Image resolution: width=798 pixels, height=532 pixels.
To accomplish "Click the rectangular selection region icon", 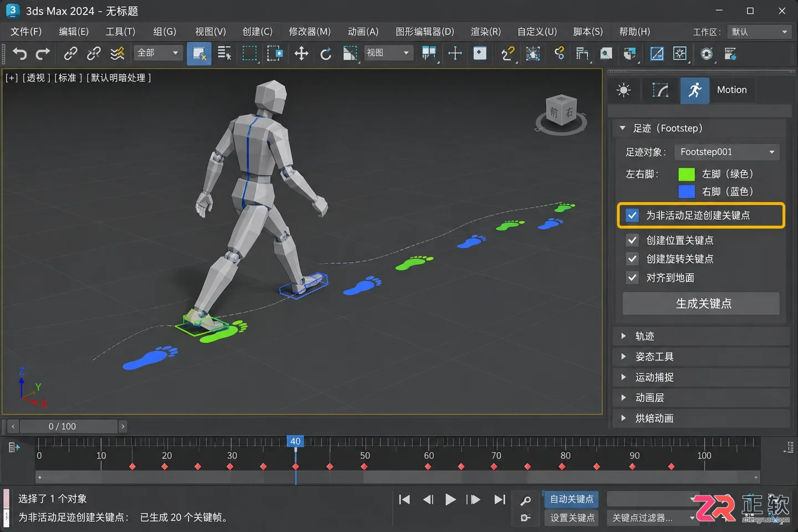I will (x=249, y=54).
